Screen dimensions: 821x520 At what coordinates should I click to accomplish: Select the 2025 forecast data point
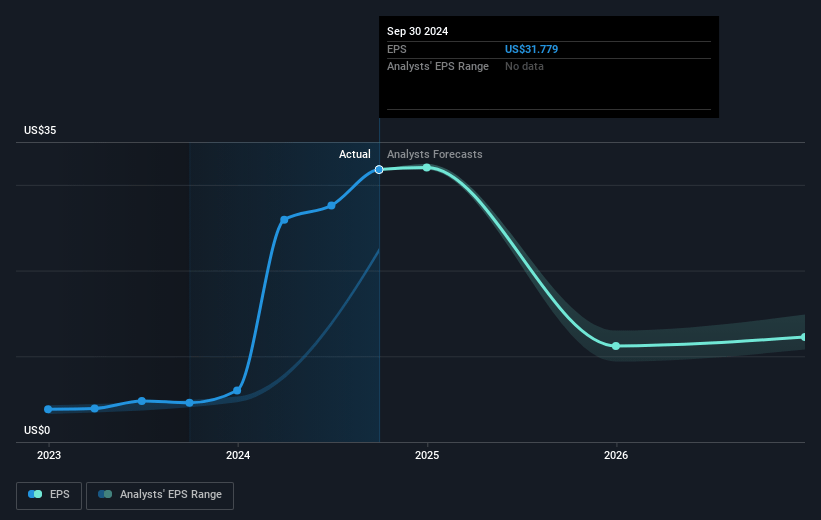(427, 168)
